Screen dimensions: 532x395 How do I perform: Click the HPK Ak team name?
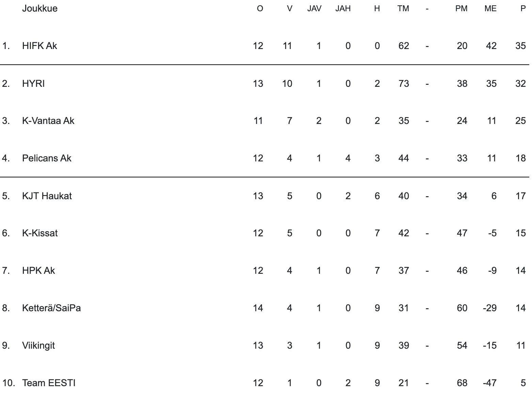coord(38,271)
